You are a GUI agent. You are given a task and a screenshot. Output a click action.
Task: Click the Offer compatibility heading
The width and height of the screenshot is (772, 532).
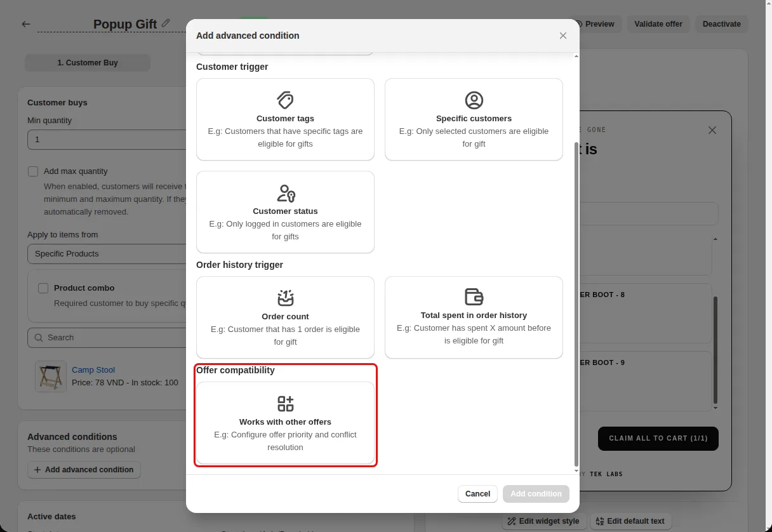[236, 370]
